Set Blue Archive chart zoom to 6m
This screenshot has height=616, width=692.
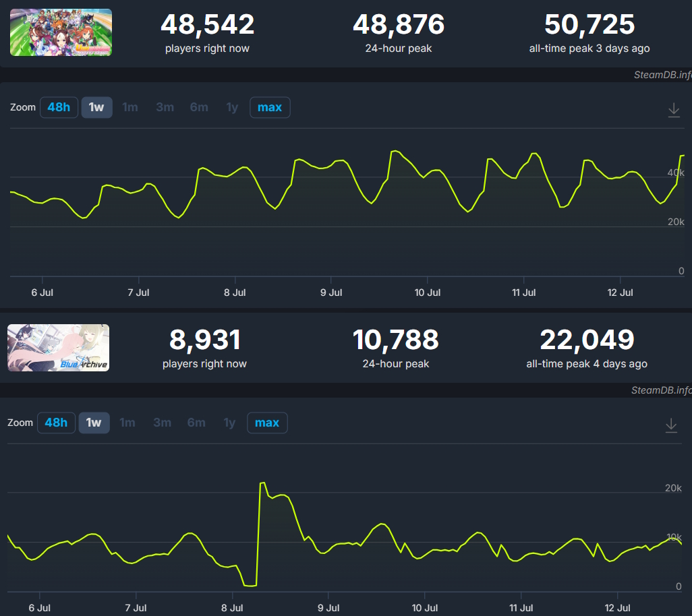click(196, 423)
